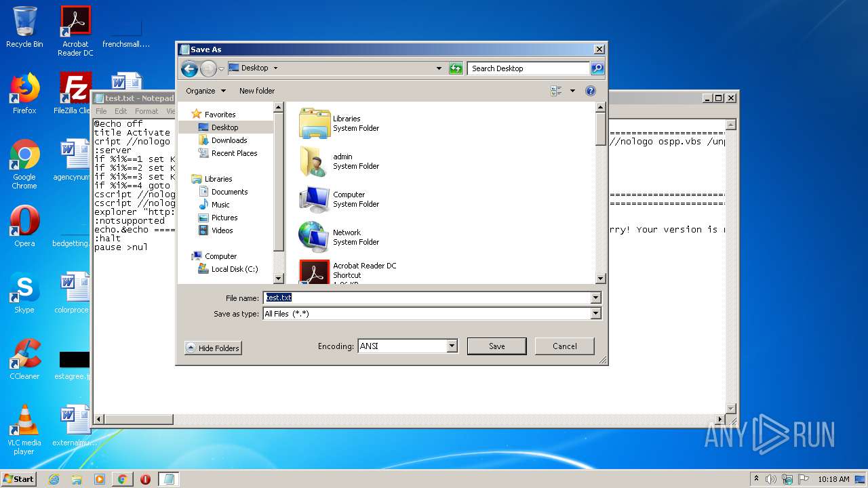Select the Computer system folder icon
The width and height of the screenshot is (868, 488).
(315, 199)
